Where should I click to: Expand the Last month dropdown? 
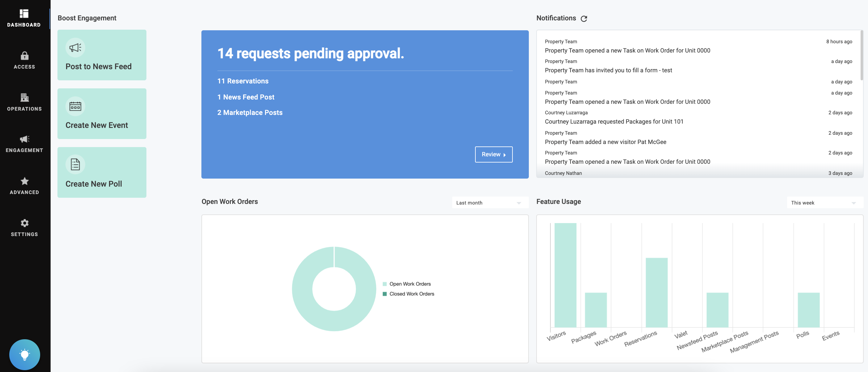(x=490, y=203)
